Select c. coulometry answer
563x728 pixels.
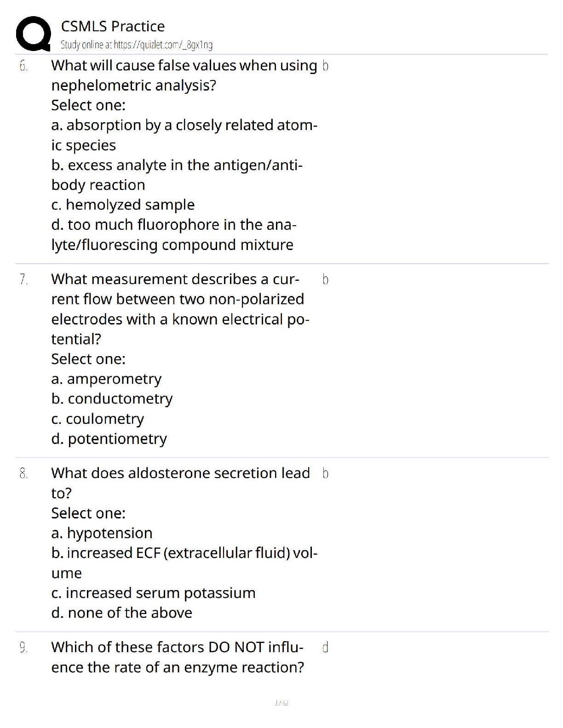[x=98, y=419]
